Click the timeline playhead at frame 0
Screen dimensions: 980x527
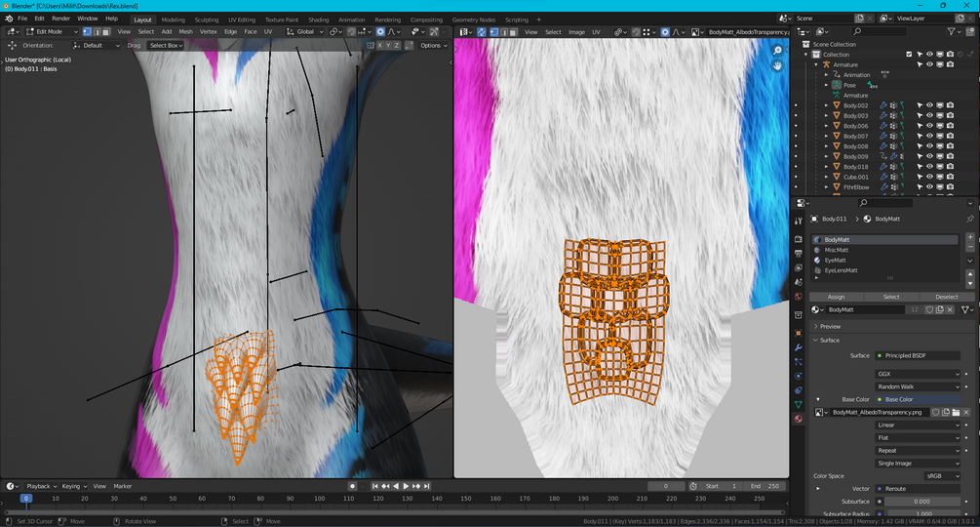(25, 499)
